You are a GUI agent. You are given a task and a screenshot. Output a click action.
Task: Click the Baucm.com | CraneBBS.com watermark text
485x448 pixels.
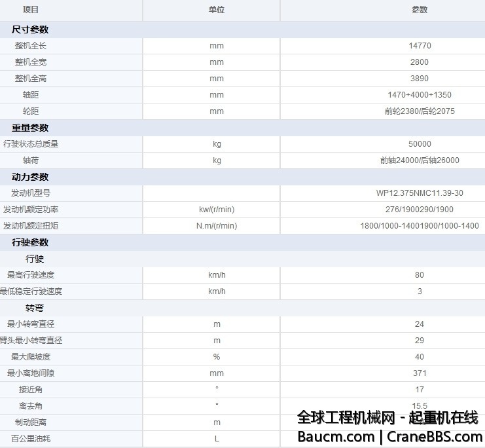click(x=389, y=436)
